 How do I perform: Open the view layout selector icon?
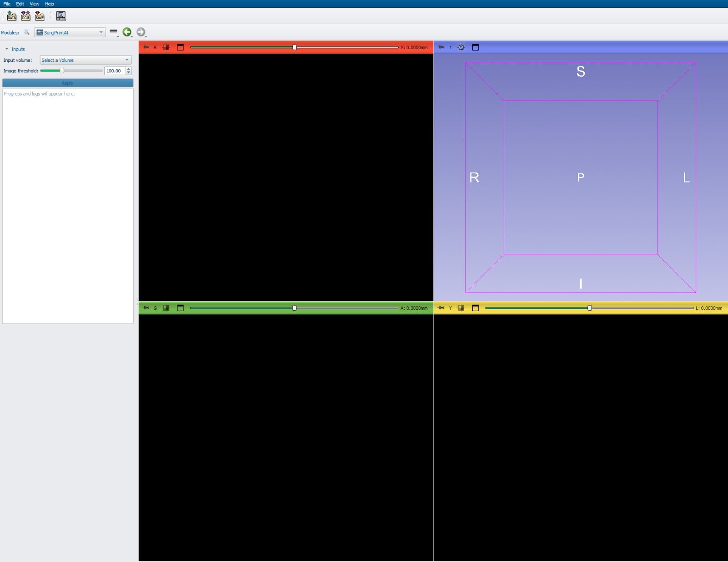pyautogui.click(x=61, y=16)
